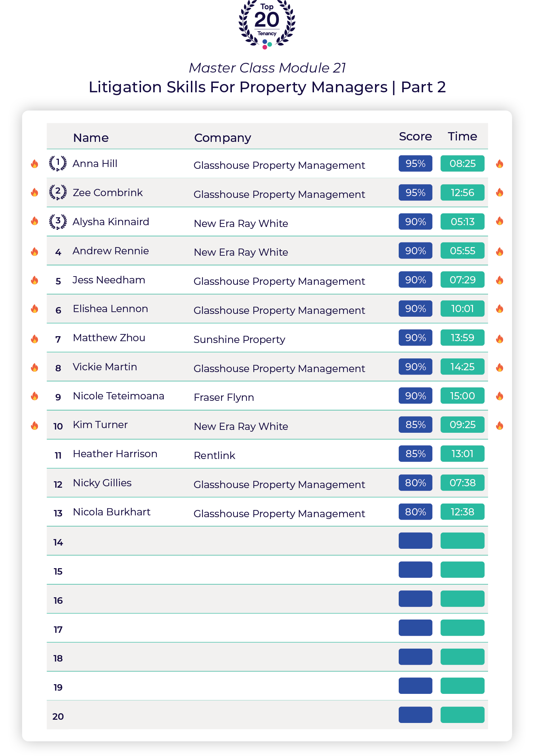The width and height of the screenshot is (534, 756).
Task: Click the flame icon left of Anna Hill
Action: 34,164
